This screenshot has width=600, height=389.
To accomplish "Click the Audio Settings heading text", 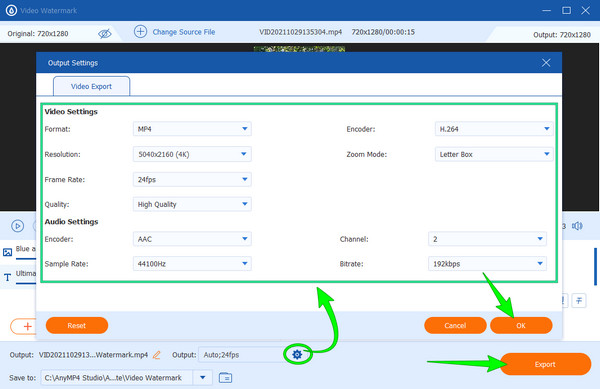I will pos(72,222).
